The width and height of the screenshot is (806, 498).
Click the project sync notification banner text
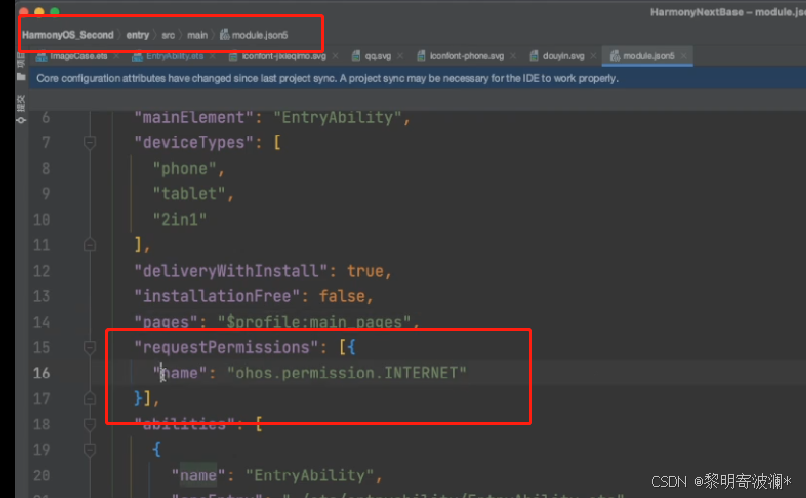pos(327,79)
